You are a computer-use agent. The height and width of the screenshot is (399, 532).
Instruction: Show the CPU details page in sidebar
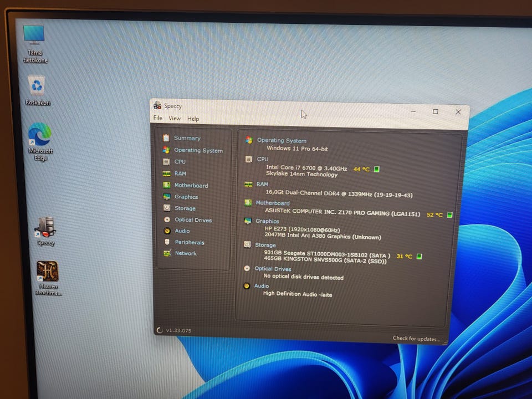pyautogui.click(x=180, y=162)
